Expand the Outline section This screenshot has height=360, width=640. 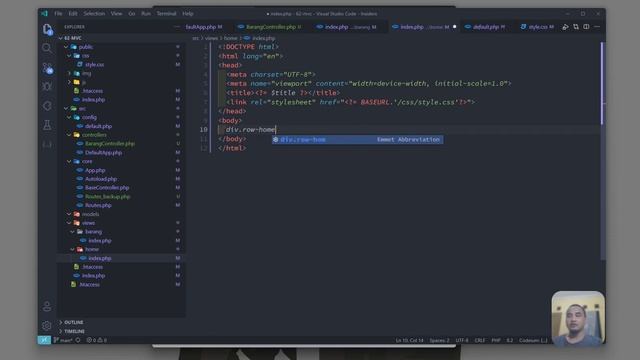122,322
